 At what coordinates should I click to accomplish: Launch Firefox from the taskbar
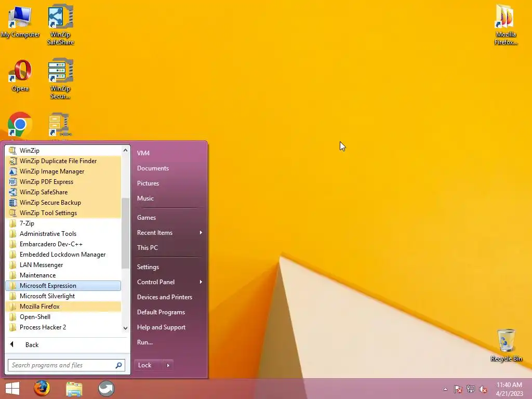pos(42,389)
